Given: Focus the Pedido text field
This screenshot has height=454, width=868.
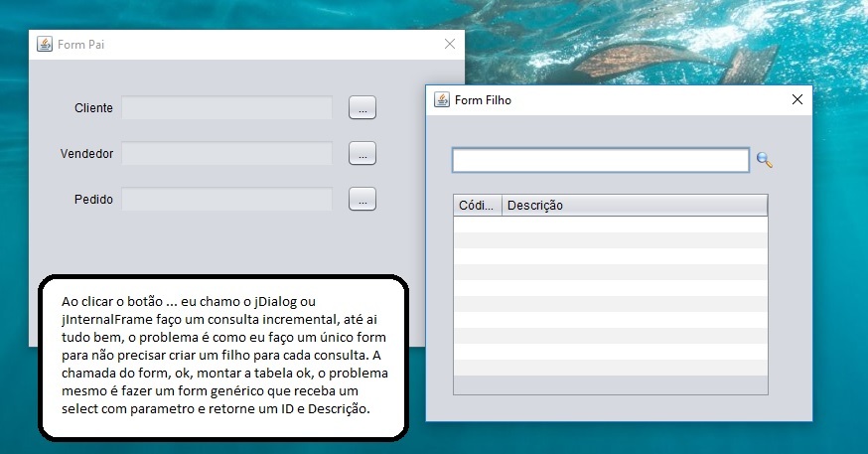Looking at the screenshot, I should [x=227, y=200].
